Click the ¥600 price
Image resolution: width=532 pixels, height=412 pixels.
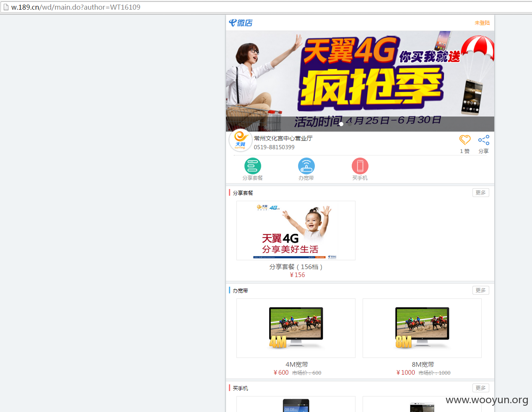pyautogui.click(x=281, y=373)
